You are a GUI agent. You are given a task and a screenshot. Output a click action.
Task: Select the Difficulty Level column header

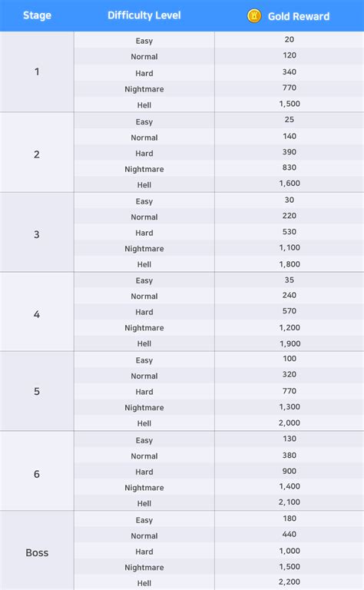pos(144,15)
